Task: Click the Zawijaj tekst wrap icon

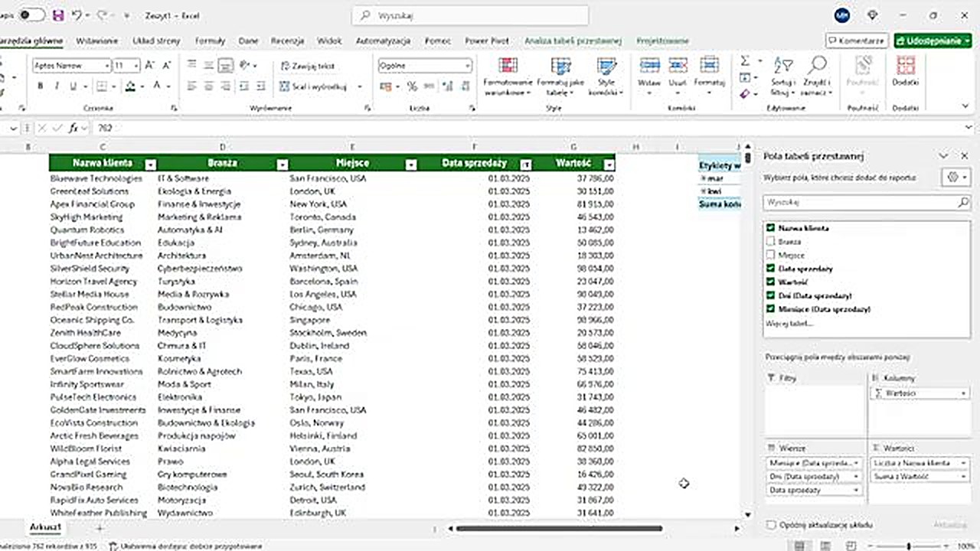Action: point(286,67)
